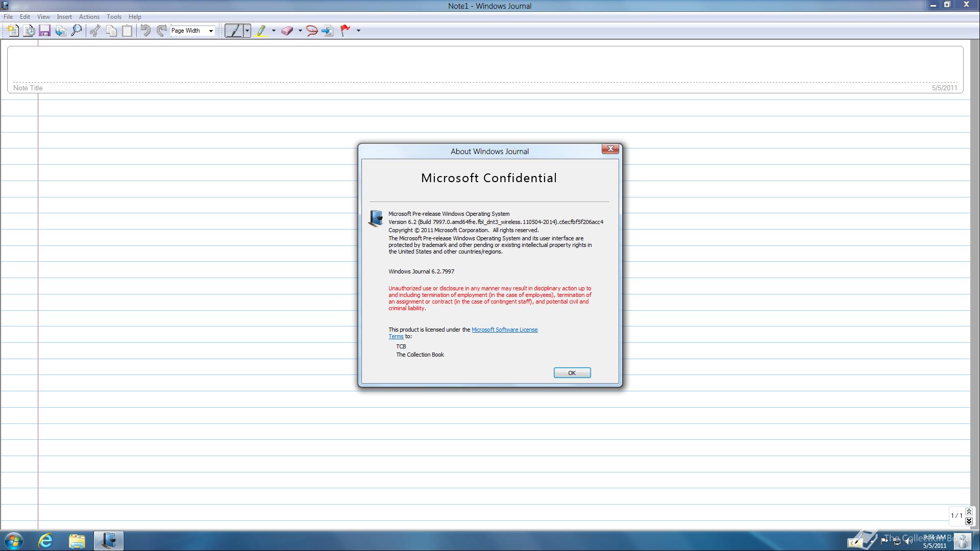980x551 pixels.
Task: Click the Import toolbar icon
Action: click(x=61, y=31)
